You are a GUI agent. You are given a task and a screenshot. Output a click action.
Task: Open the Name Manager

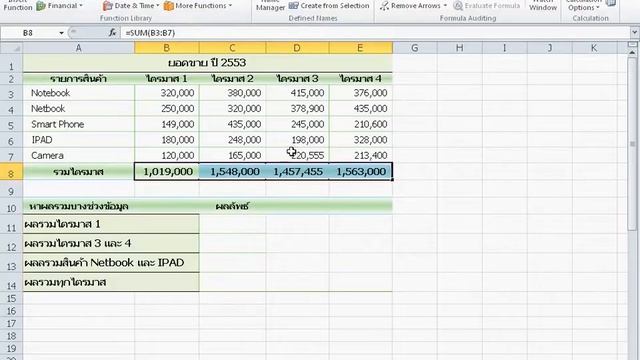point(270,6)
